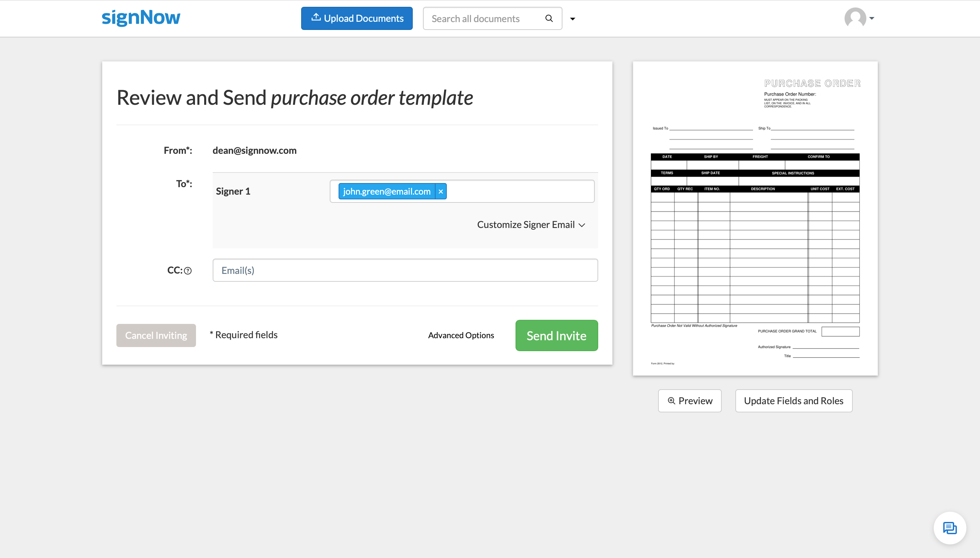The image size is (980, 558).
Task: Click the user profile avatar icon
Action: [x=855, y=18]
